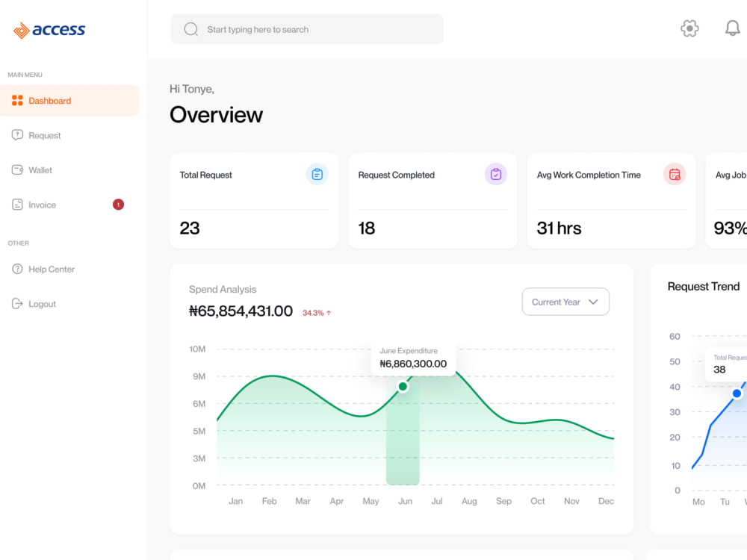This screenshot has width=747, height=560.
Task: Click the Wallet sidebar icon
Action: tap(17, 170)
